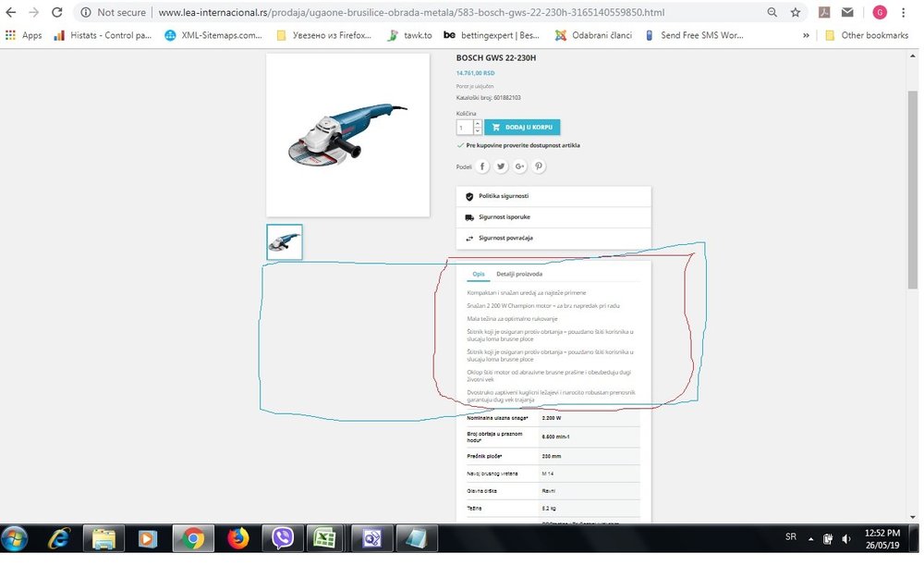Click the Prečnik ploče specification row
The image size is (924, 578).
click(553, 456)
